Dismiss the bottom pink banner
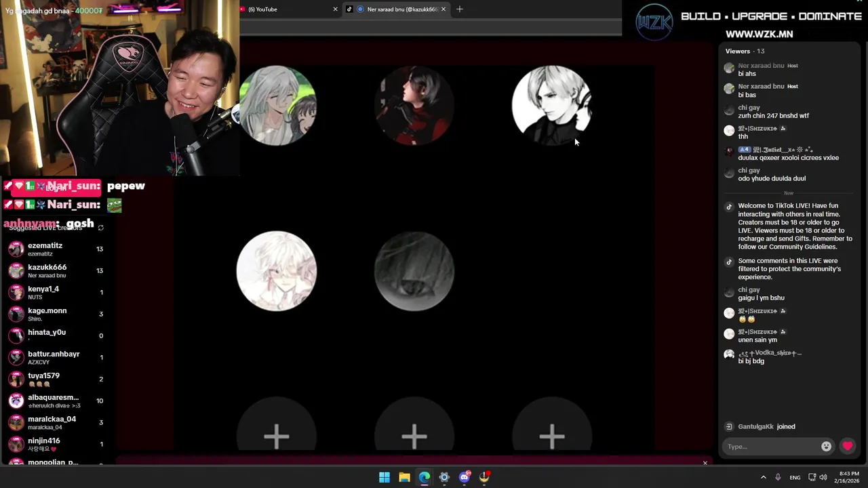The height and width of the screenshot is (488, 868). [x=705, y=463]
